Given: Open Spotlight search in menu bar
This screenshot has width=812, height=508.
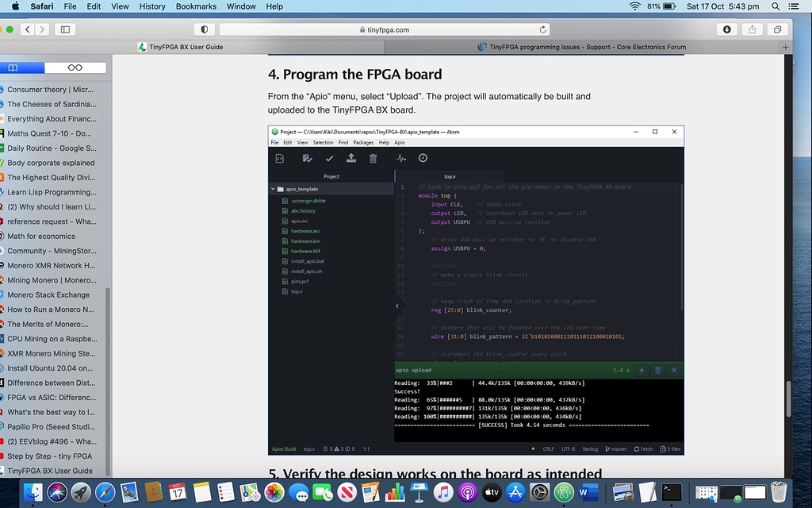Looking at the screenshot, I should coord(775,6).
